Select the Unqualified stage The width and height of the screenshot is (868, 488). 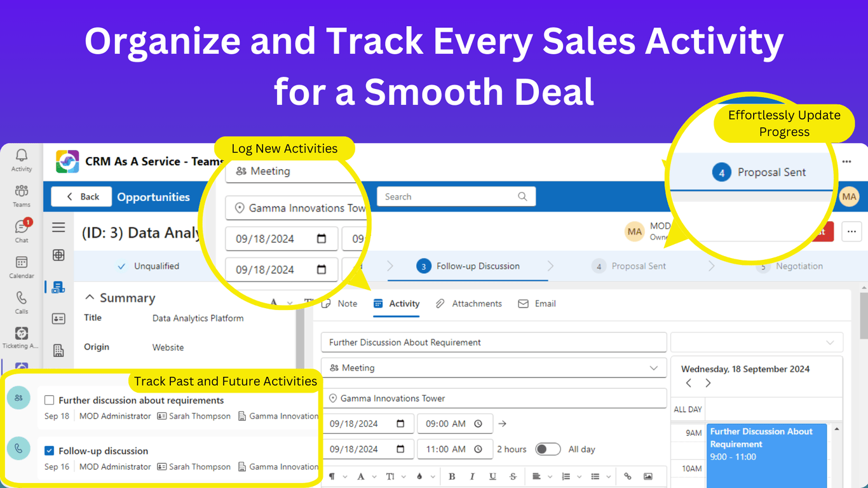pyautogui.click(x=149, y=266)
